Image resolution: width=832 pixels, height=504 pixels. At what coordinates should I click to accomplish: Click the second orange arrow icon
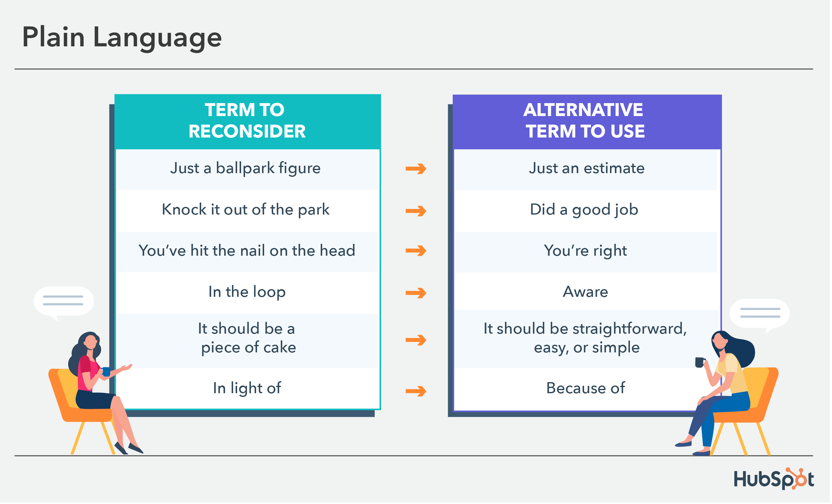pyautogui.click(x=416, y=210)
